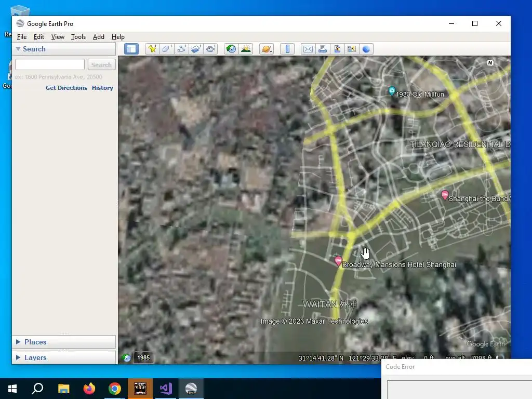The height and width of the screenshot is (399, 532).
Task: Click the Get Directions link
Action: point(66,87)
